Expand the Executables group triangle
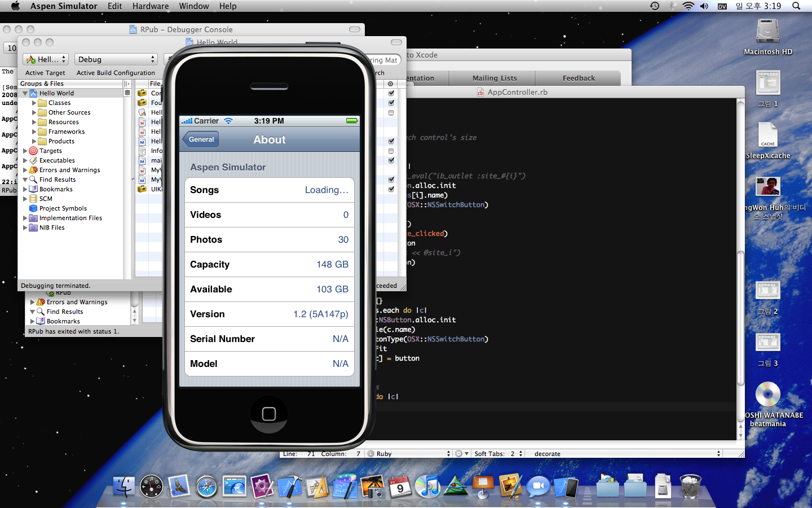Viewport: 812px width, 508px height. (x=25, y=160)
